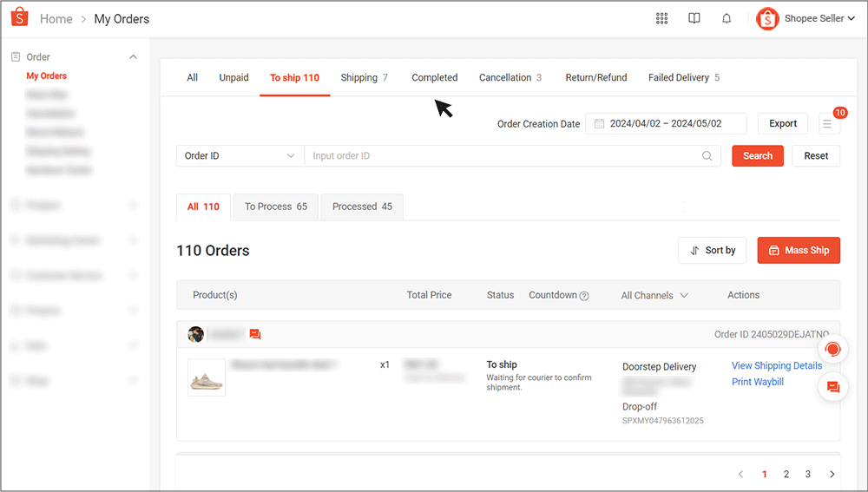Go to page 3
Image resolution: width=868 pixels, height=492 pixels.
[x=807, y=474]
